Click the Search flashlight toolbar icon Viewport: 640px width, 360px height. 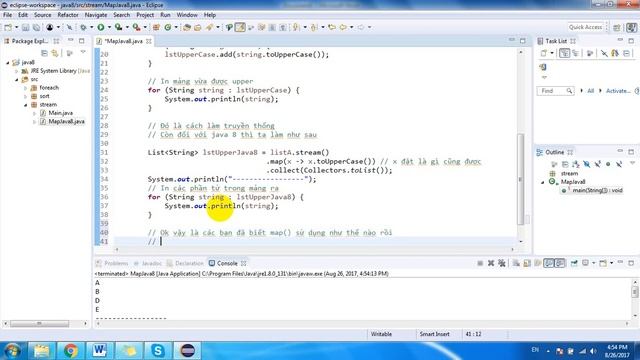[x=209, y=27]
